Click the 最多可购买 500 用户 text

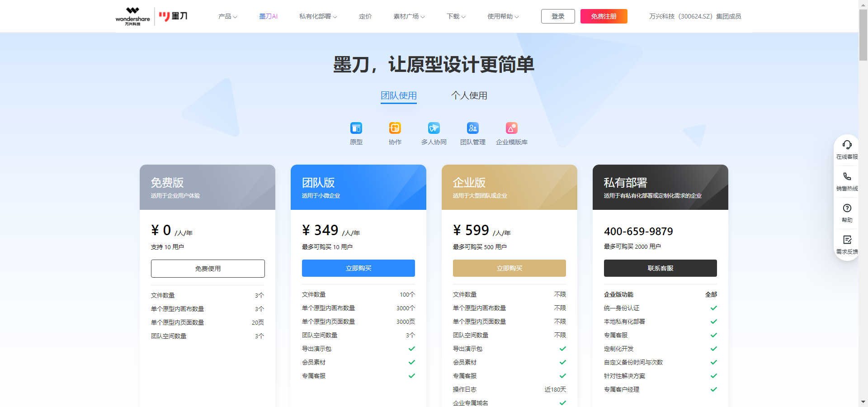(480, 247)
